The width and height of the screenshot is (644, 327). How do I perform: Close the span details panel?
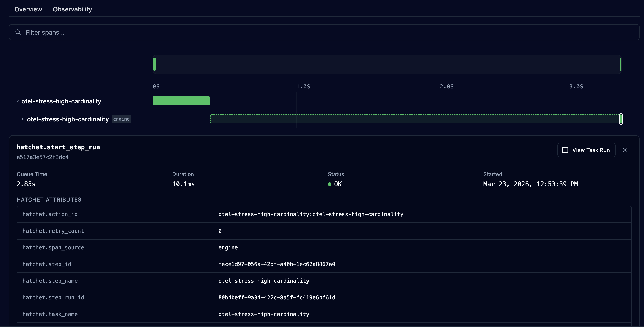pyautogui.click(x=624, y=150)
